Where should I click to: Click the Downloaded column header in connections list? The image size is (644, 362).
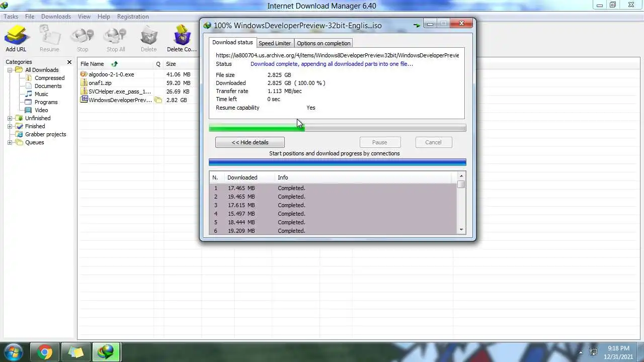[250, 177]
